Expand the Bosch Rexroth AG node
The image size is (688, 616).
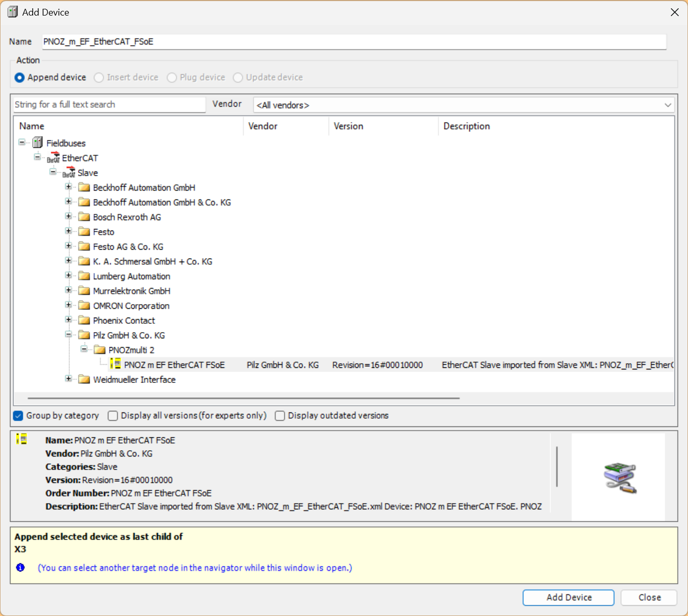point(68,216)
